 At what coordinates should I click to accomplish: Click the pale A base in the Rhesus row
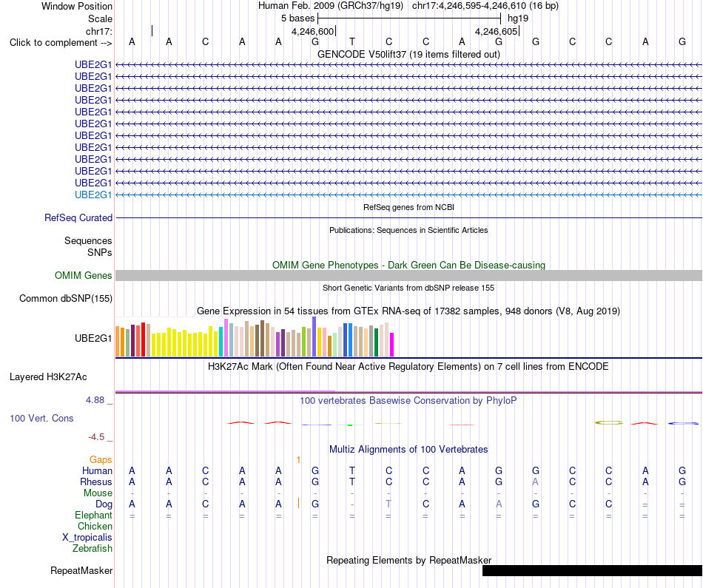click(535, 481)
